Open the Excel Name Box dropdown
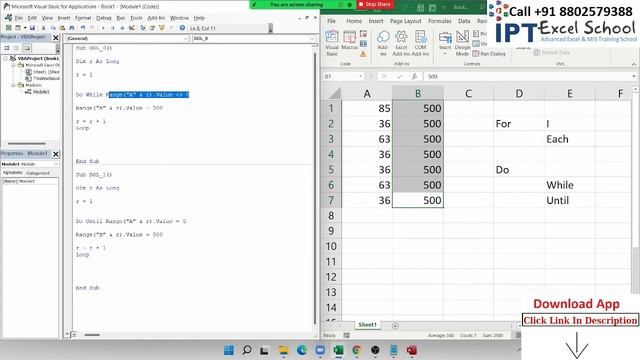This screenshot has height=360, width=640. pyautogui.click(x=360, y=76)
